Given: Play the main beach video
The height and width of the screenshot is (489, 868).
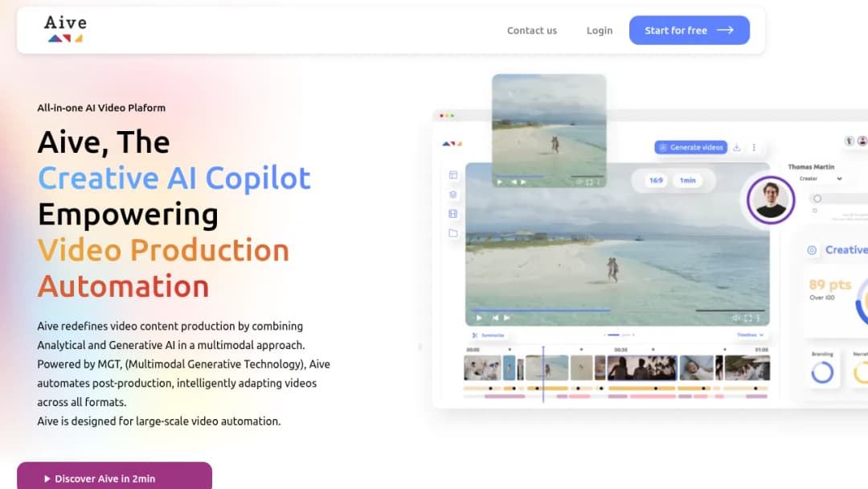Looking at the screenshot, I should pos(479,318).
